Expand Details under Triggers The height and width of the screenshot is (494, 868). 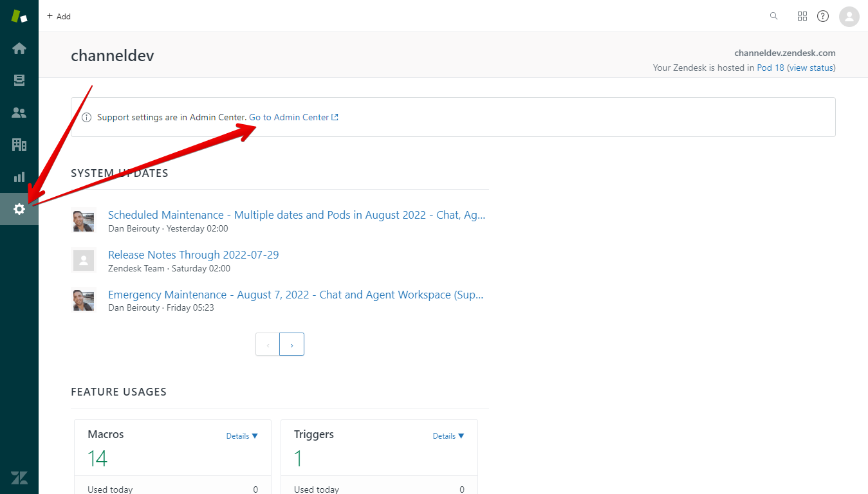coord(448,435)
